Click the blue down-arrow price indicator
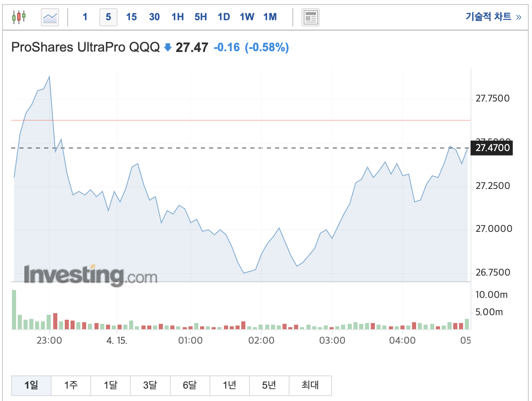 [x=167, y=47]
